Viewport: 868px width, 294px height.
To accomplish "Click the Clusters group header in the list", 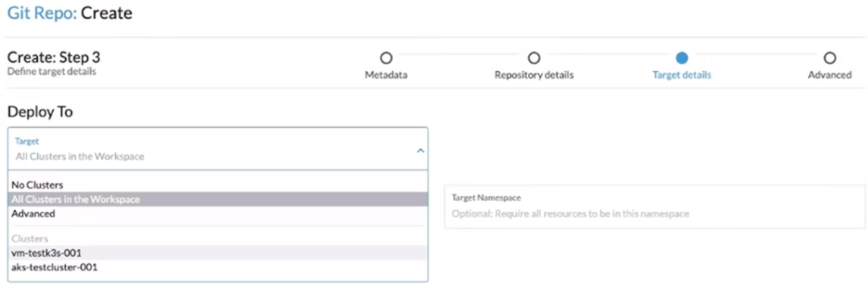I will tap(30, 238).
